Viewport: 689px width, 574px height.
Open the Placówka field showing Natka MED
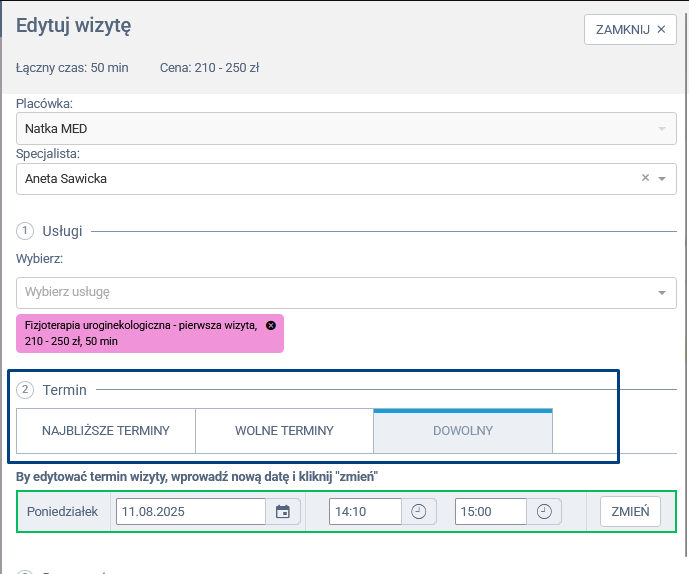click(330, 128)
